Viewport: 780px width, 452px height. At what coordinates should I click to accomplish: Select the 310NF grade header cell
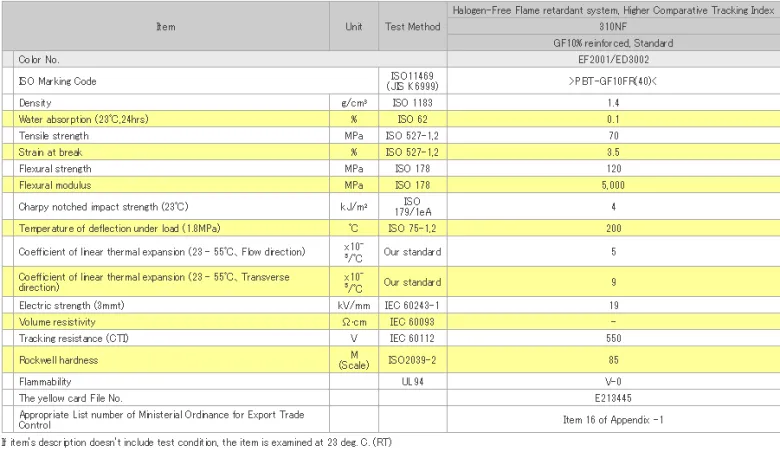613,27
